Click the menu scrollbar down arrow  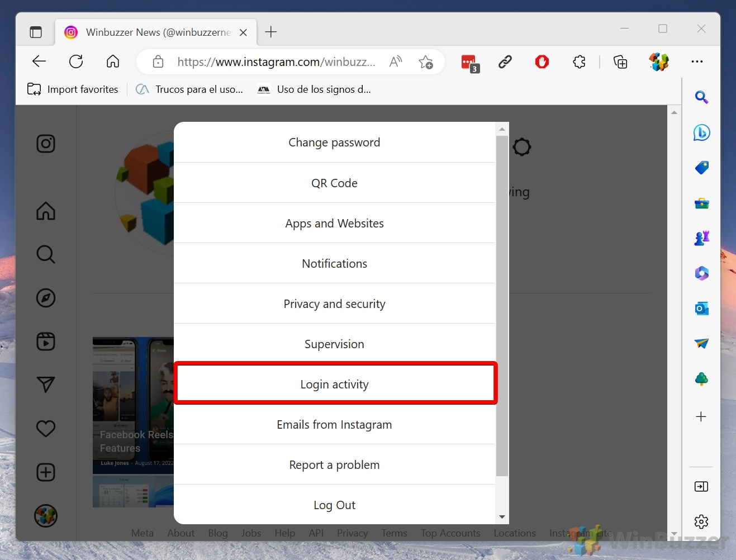click(x=502, y=517)
